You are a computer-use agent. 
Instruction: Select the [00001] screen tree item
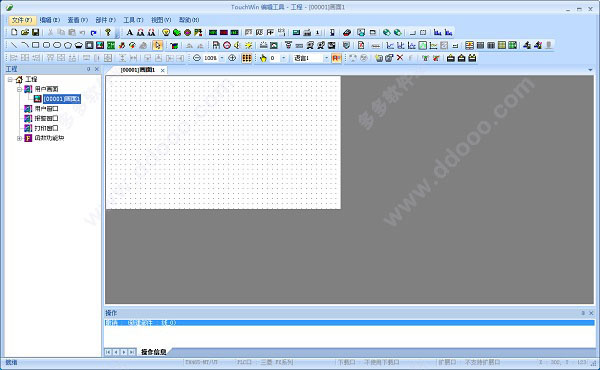coord(62,99)
